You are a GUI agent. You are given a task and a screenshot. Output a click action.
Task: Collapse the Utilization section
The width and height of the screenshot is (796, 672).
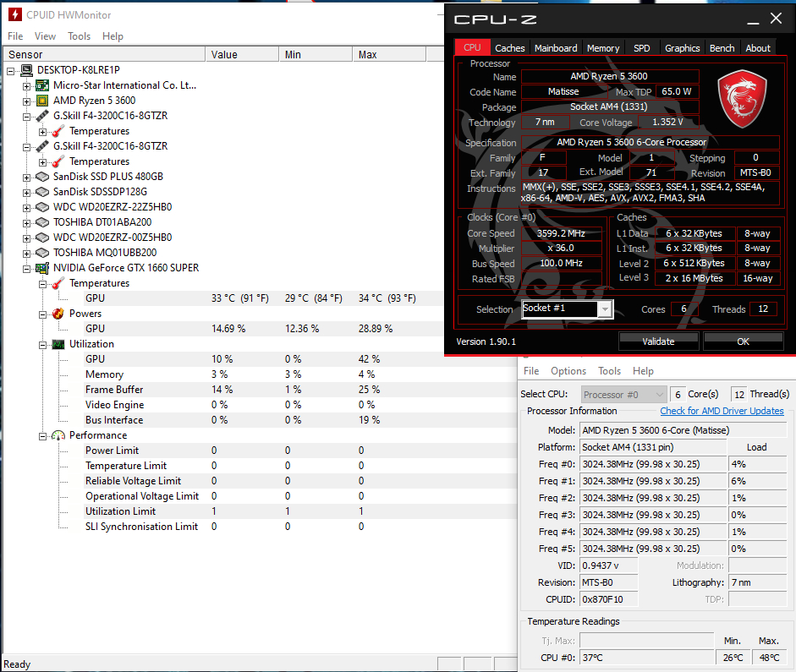coord(42,345)
